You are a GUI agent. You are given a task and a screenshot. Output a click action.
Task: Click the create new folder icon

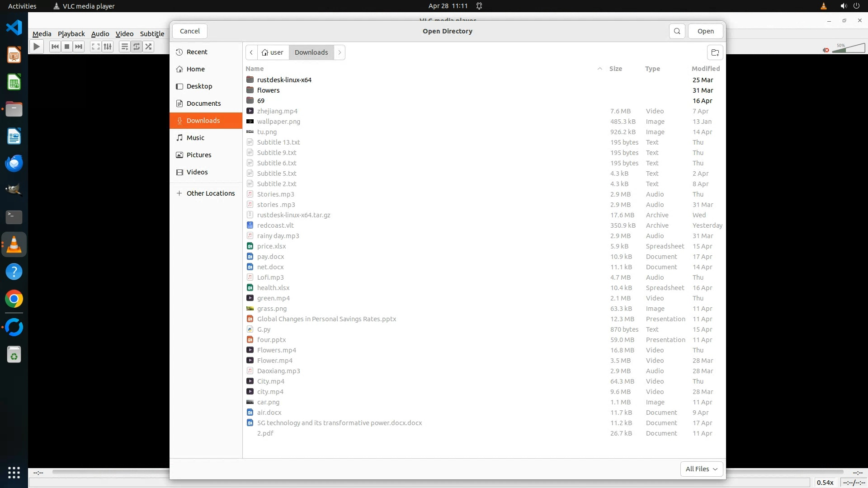click(x=715, y=52)
